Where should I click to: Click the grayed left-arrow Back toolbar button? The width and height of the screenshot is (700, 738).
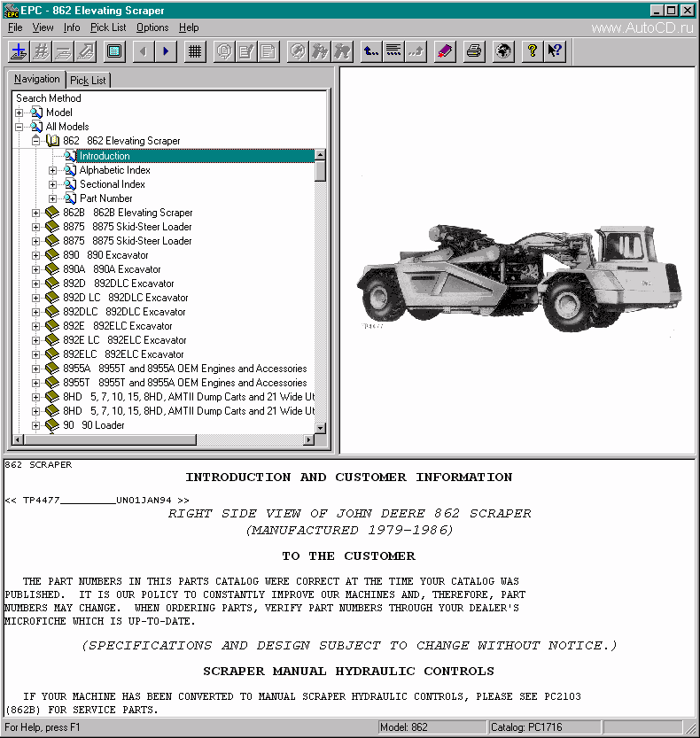click(144, 51)
